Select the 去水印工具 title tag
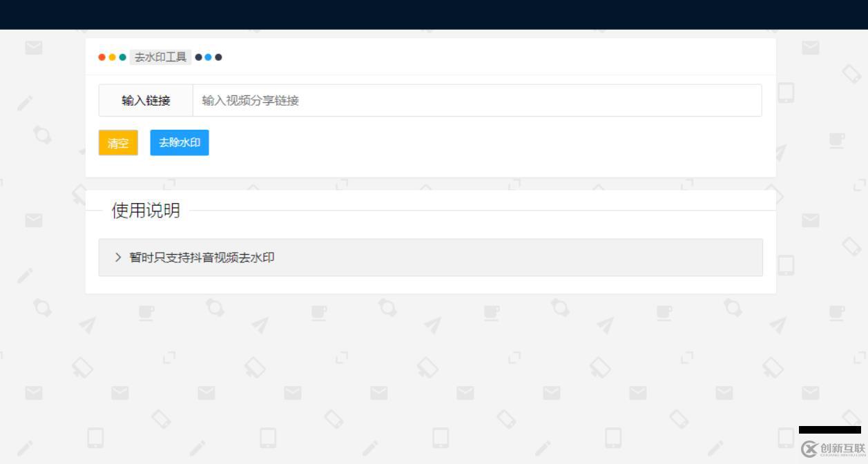The height and width of the screenshot is (464, 868). click(x=160, y=57)
